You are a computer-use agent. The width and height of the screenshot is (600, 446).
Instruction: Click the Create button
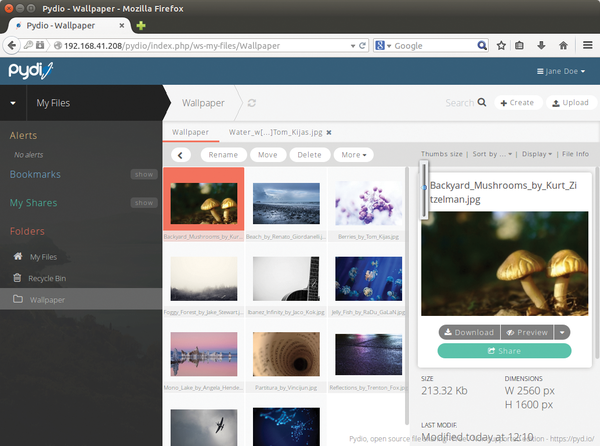(517, 103)
